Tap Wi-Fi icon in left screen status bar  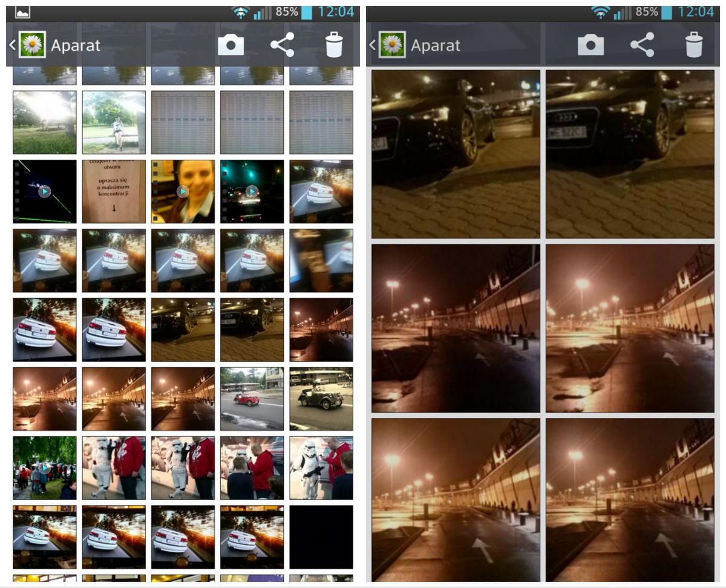click(241, 12)
